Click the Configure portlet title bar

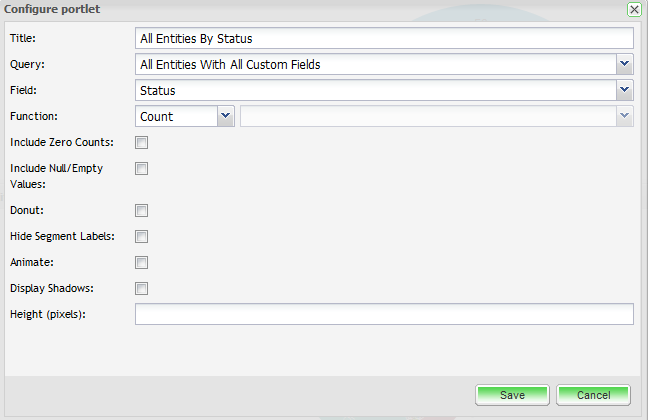click(x=300, y=9)
